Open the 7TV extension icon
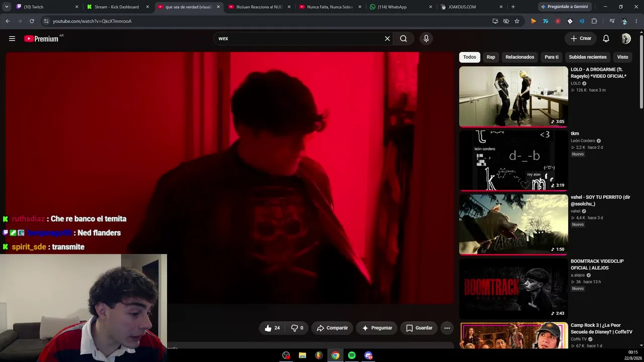The width and height of the screenshot is (644, 362). pos(545,21)
